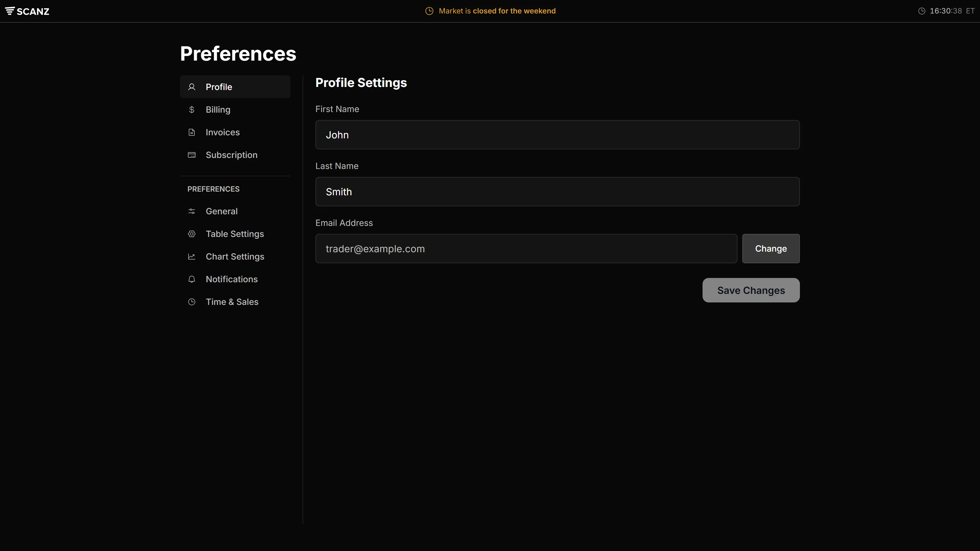This screenshot has width=980, height=551.
Task: Click the Profile user icon
Action: click(x=192, y=87)
